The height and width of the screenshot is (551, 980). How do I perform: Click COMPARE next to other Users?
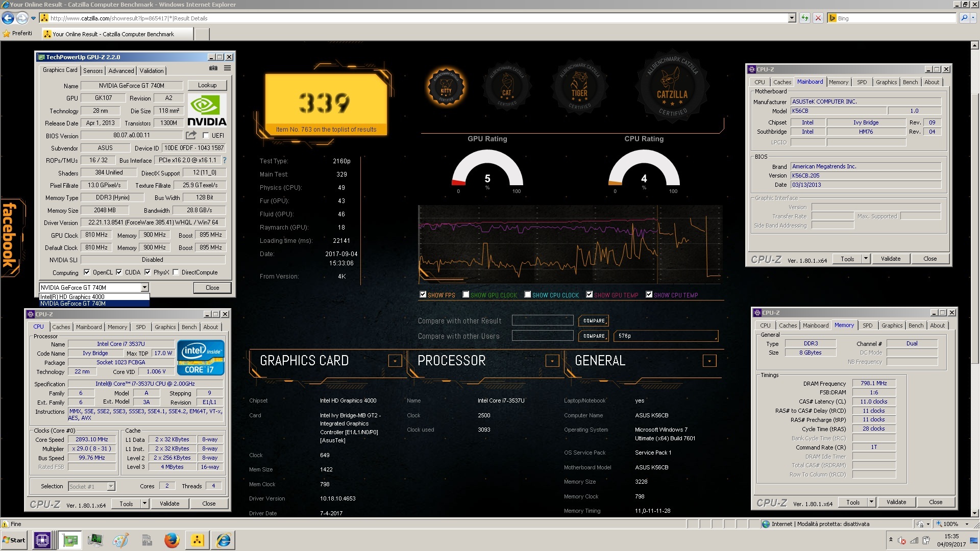[x=594, y=336]
